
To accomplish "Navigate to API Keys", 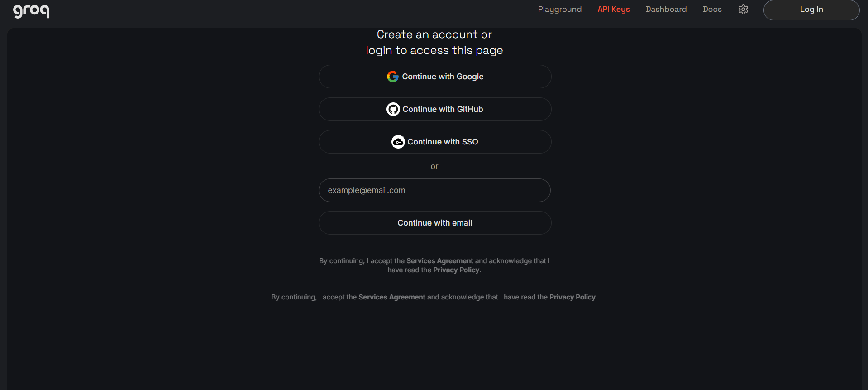I will (x=613, y=9).
